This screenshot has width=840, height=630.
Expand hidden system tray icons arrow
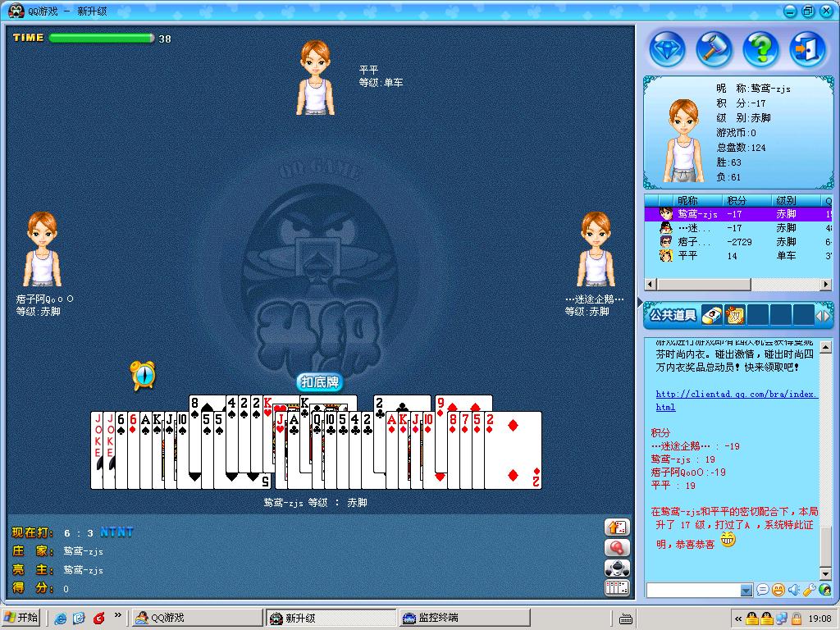tap(737, 619)
